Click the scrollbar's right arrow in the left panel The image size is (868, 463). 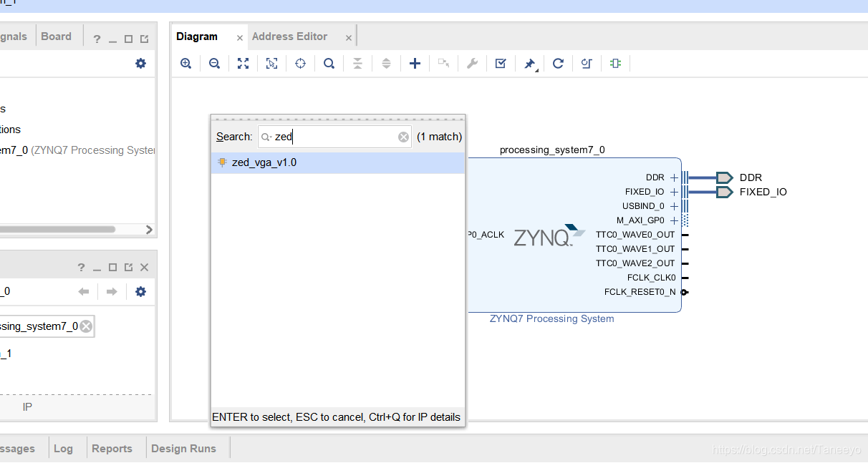pos(149,230)
